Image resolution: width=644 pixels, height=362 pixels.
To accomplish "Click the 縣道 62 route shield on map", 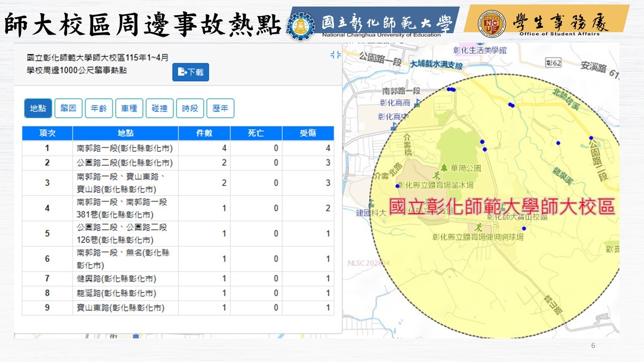I will pyautogui.click(x=553, y=63).
